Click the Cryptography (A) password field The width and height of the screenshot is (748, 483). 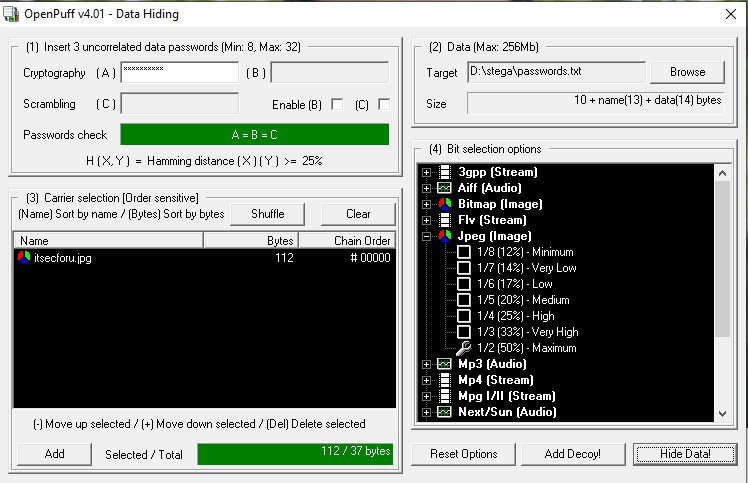tap(179, 73)
